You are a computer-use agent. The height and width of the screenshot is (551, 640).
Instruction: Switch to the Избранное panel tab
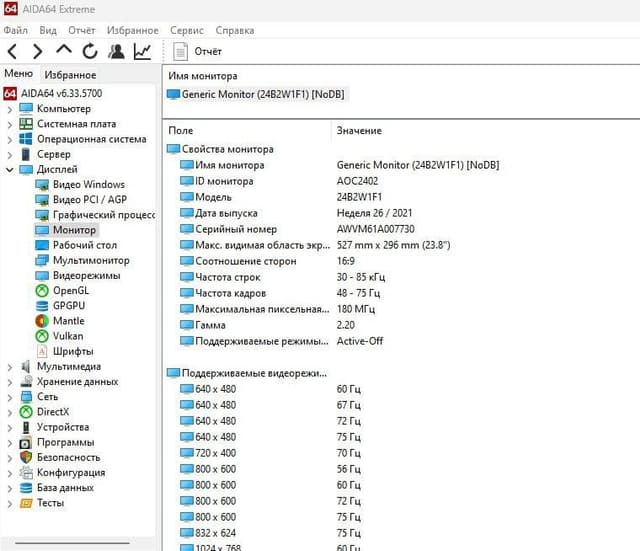point(70,75)
